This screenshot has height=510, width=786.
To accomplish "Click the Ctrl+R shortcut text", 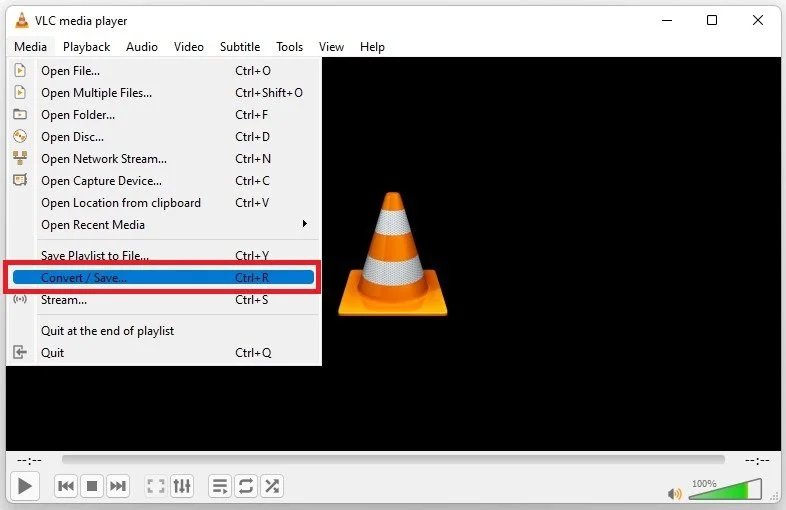I will [252, 277].
